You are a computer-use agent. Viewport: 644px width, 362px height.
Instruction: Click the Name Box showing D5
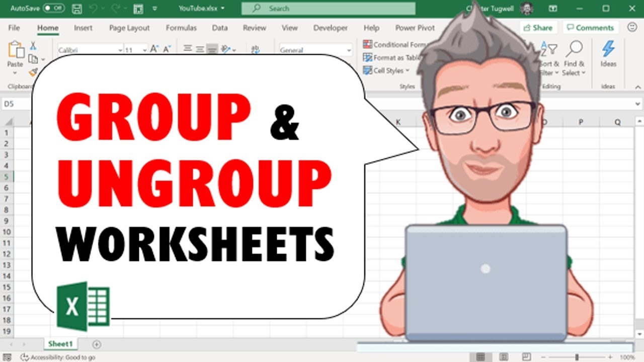click(x=17, y=104)
